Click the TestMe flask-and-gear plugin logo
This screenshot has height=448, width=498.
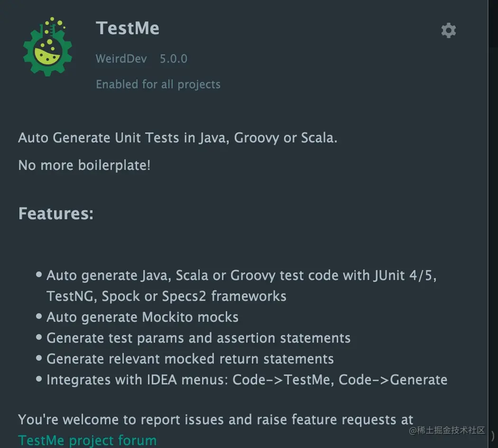click(x=47, y=47)
